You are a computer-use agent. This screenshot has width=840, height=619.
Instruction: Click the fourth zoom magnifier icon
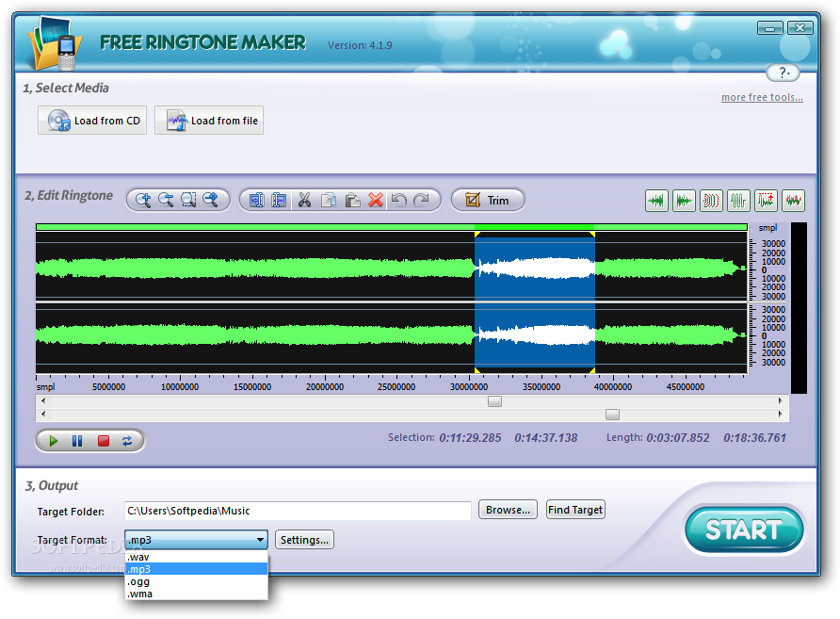211,201
